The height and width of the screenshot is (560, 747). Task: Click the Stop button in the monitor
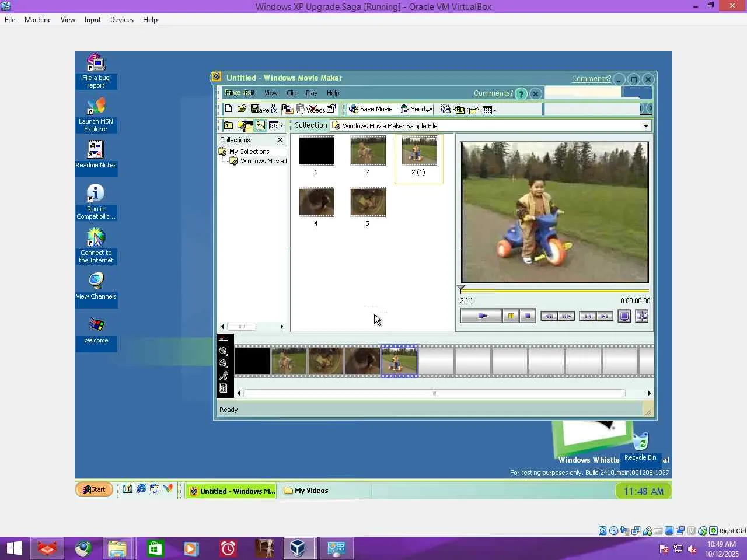coord(528,316)
